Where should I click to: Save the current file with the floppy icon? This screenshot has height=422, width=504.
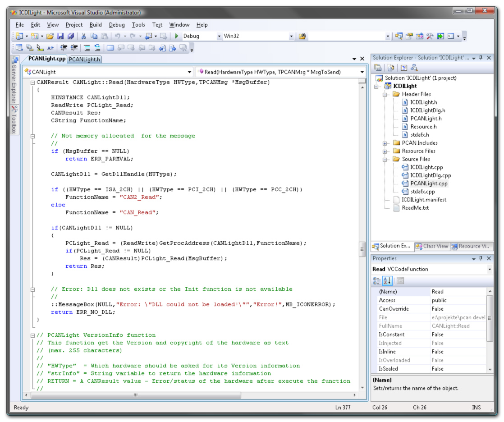tap(60, 37)
